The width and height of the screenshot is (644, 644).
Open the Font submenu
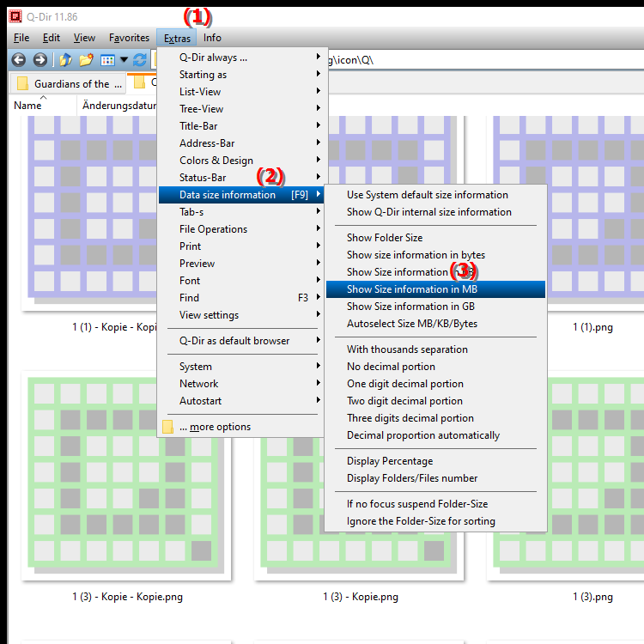[x=241, y=281]
